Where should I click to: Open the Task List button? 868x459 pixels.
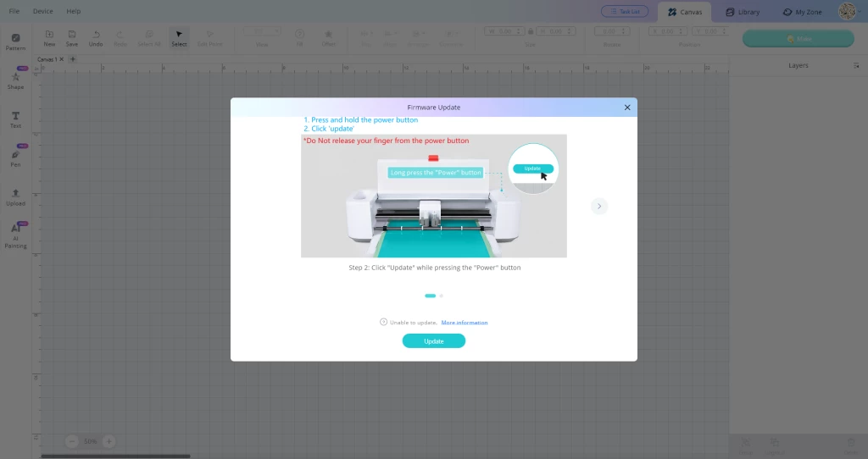(x=625, y=11)
